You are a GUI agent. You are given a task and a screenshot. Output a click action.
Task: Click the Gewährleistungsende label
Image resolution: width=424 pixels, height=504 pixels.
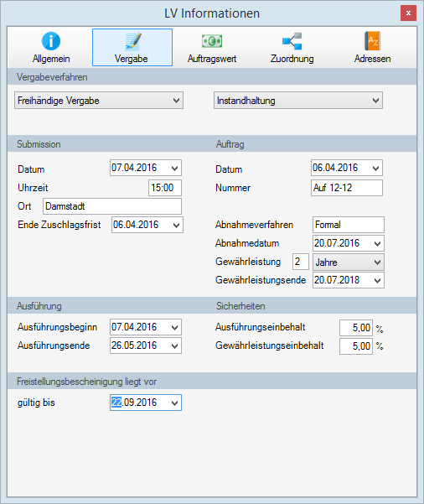261,280
